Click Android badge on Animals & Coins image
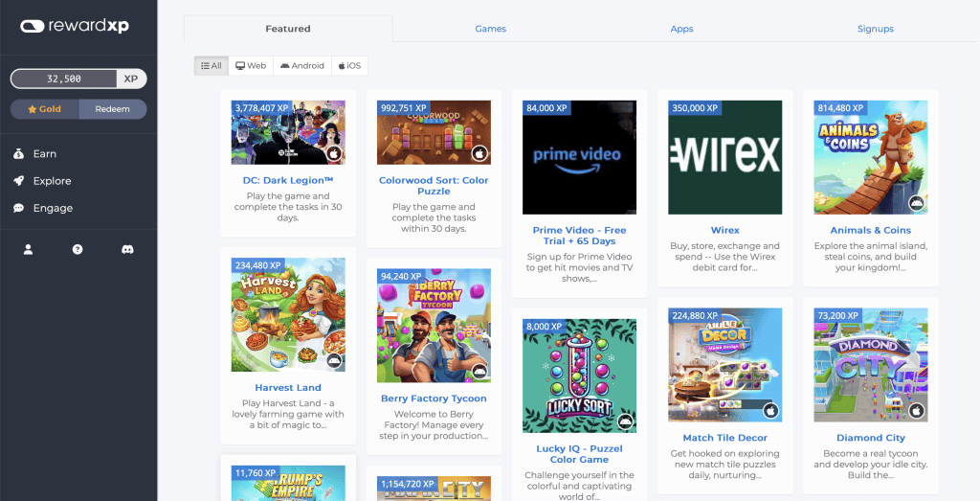 click(x=916, y=203)
